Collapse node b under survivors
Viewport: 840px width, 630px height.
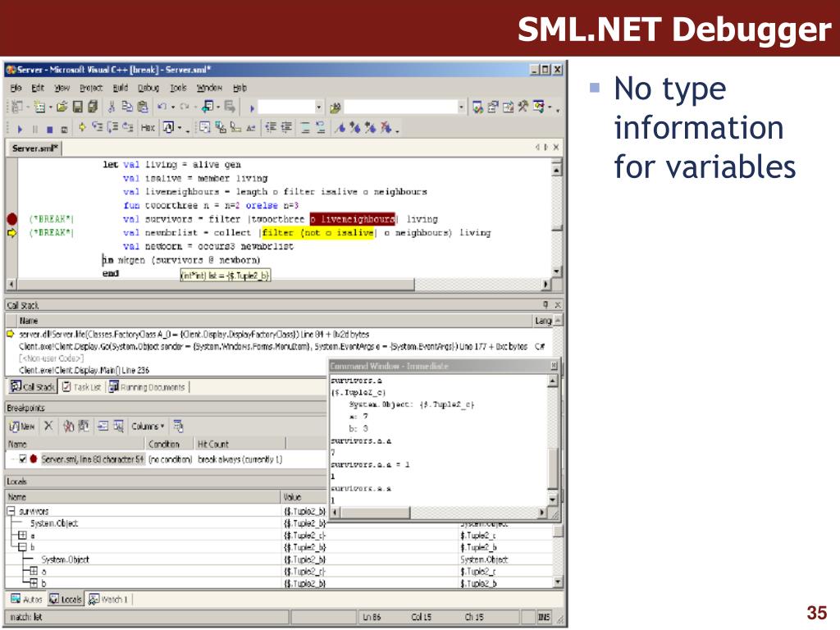tap(22, 547)
